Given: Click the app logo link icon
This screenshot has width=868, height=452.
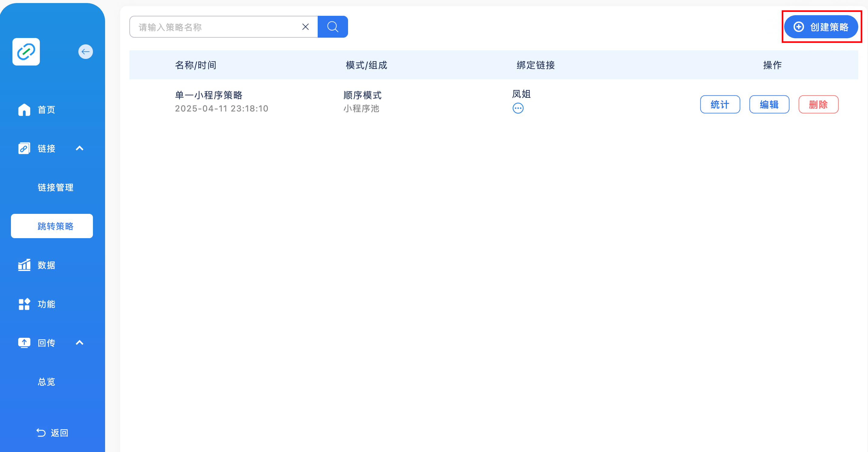Looking at the screenshot, I should point(26,52).
